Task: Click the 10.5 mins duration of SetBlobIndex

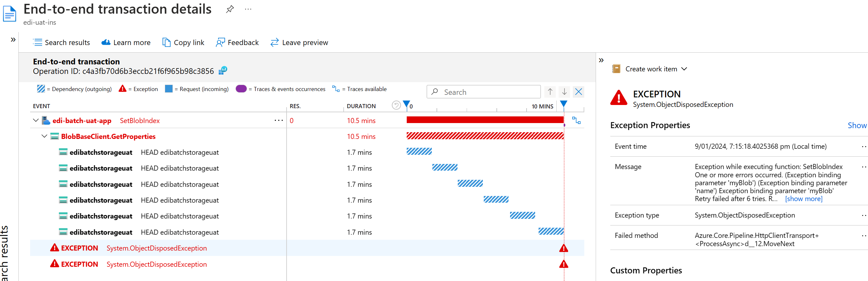Action: point(361,121)
